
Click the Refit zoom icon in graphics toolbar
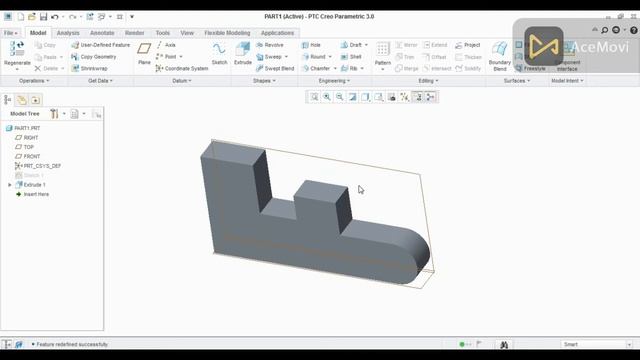pyautogui.click(x=314, y=97)
